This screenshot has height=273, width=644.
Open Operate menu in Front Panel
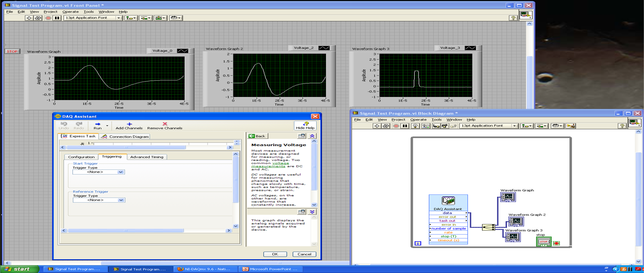pos(70,12)
